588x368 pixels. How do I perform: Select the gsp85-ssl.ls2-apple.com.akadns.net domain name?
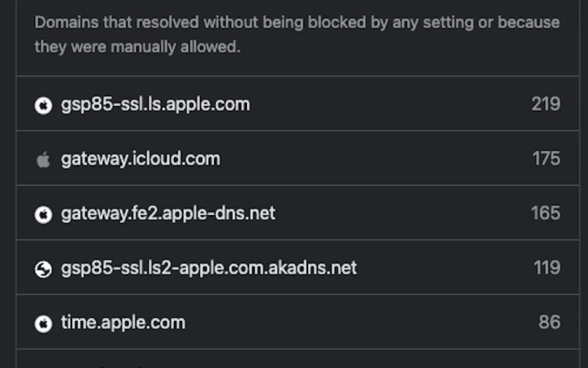click(209, 268)
